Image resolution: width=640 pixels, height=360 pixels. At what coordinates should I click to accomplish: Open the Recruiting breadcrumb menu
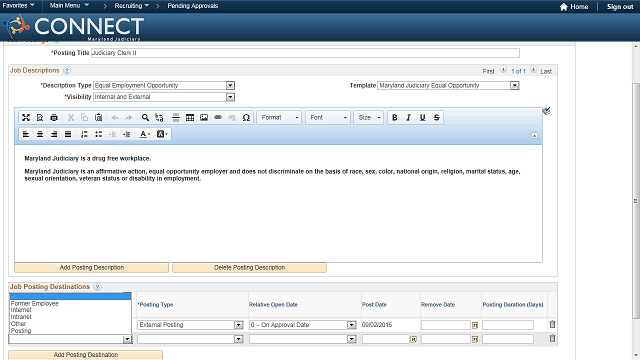click(x=131, y=6)
